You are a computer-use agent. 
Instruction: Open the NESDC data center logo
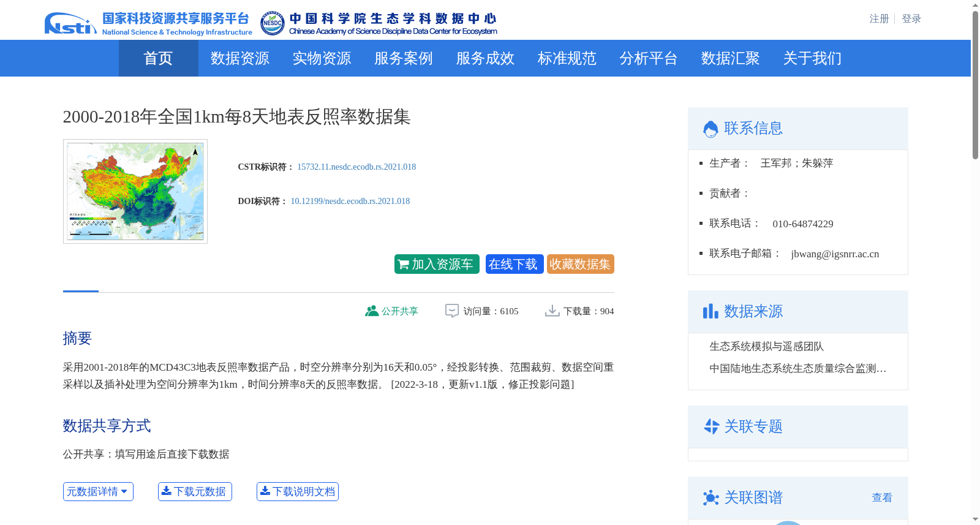click(x=379, y=23)
